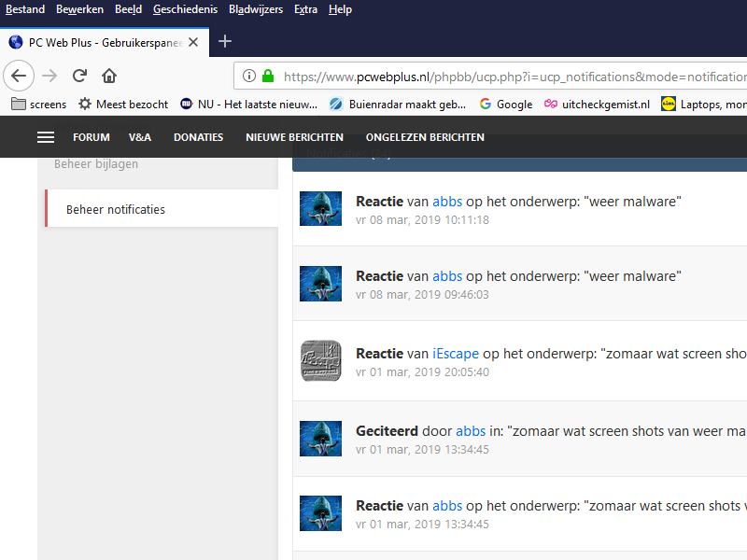747x560 pixels.
Task: Open the Bestand menu
Action: [x=25, y=9]
